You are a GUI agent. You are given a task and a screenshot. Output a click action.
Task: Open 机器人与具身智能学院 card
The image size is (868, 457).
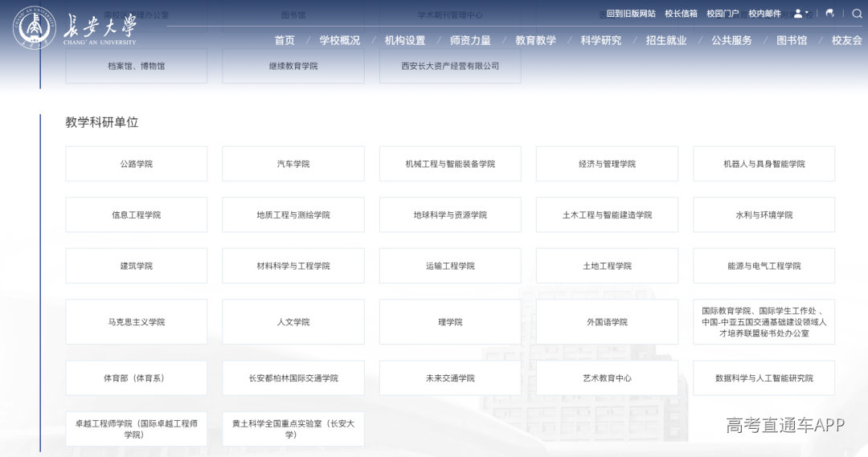764,164
